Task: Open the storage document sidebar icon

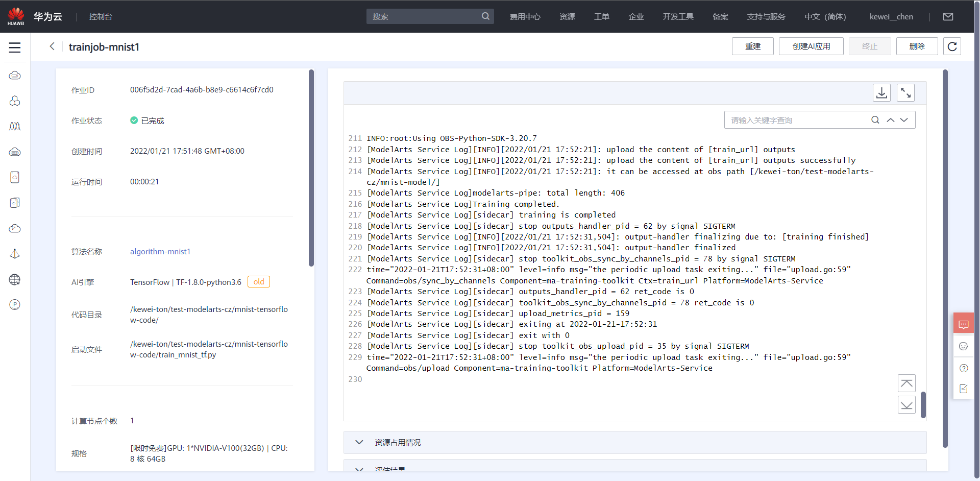Action: (15, 177)
